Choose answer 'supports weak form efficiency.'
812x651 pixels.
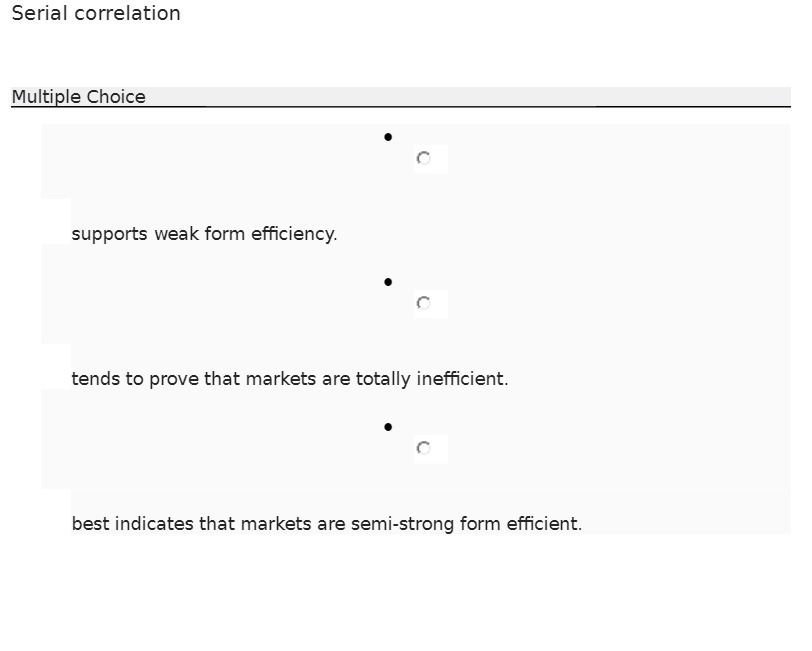204,233
